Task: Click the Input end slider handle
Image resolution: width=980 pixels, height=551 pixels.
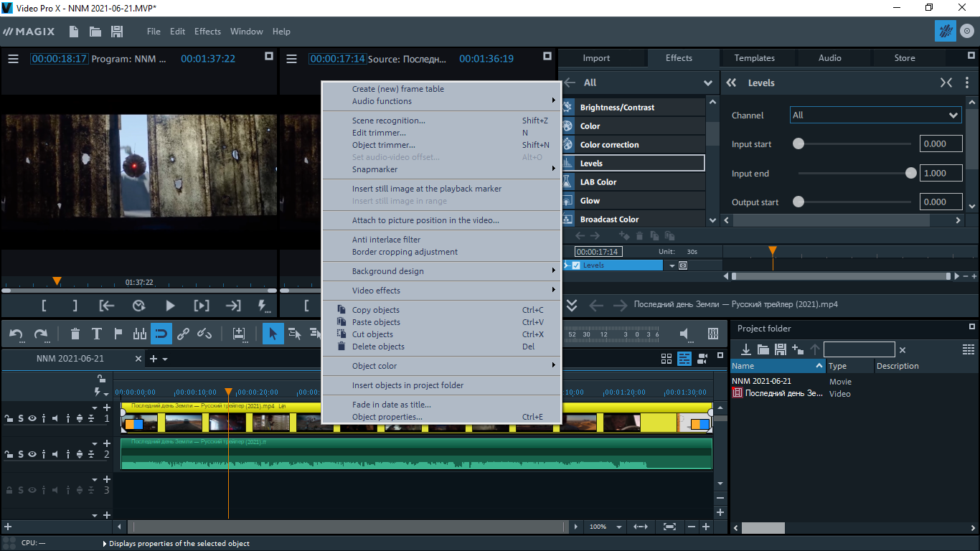Action: click(x=910, y=173)
